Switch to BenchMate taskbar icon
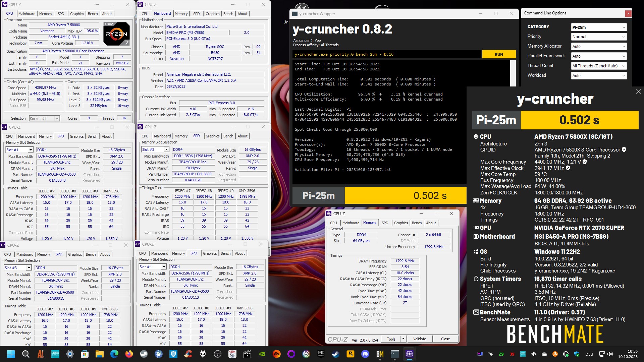 380,354
